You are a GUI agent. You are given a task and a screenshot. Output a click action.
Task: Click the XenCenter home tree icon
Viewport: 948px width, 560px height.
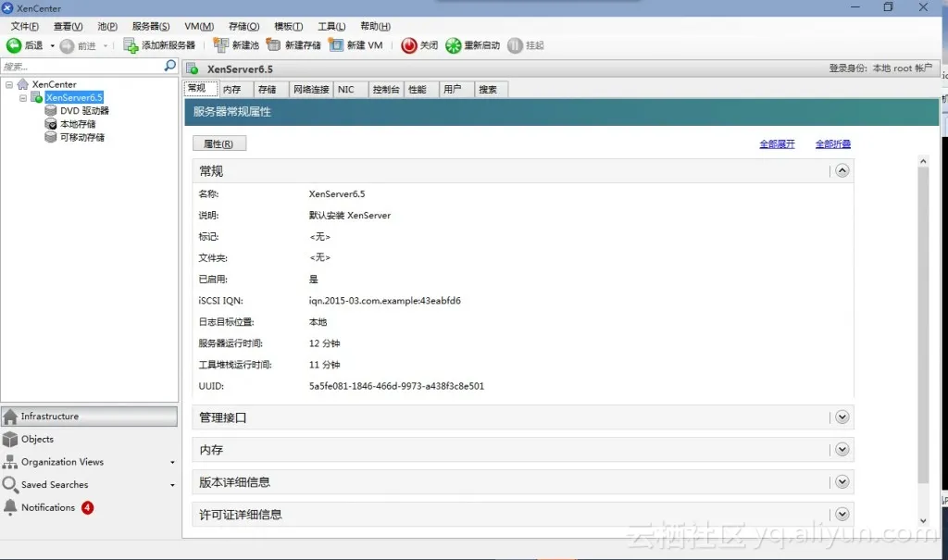[x=23, y=84]
